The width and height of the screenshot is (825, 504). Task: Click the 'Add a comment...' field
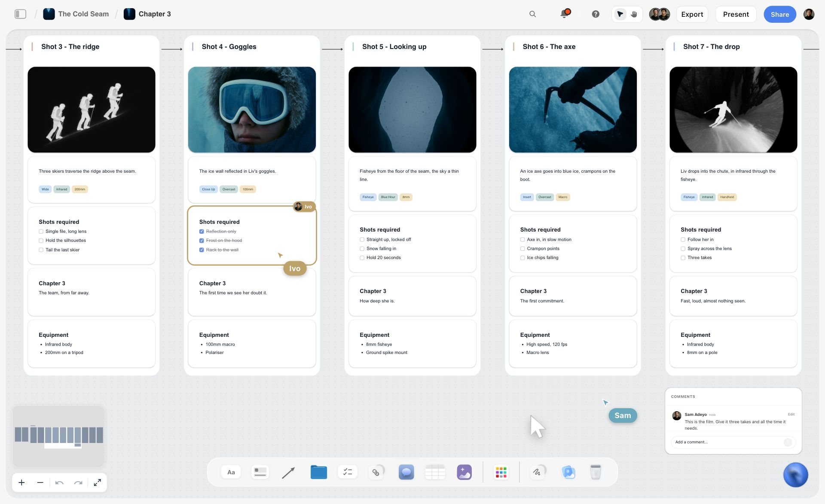[733, 442]
